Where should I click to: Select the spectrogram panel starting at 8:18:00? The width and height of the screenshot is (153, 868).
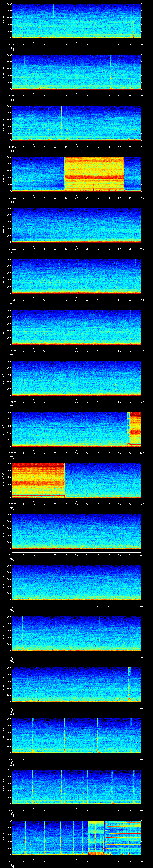click(x=76, y=225)
